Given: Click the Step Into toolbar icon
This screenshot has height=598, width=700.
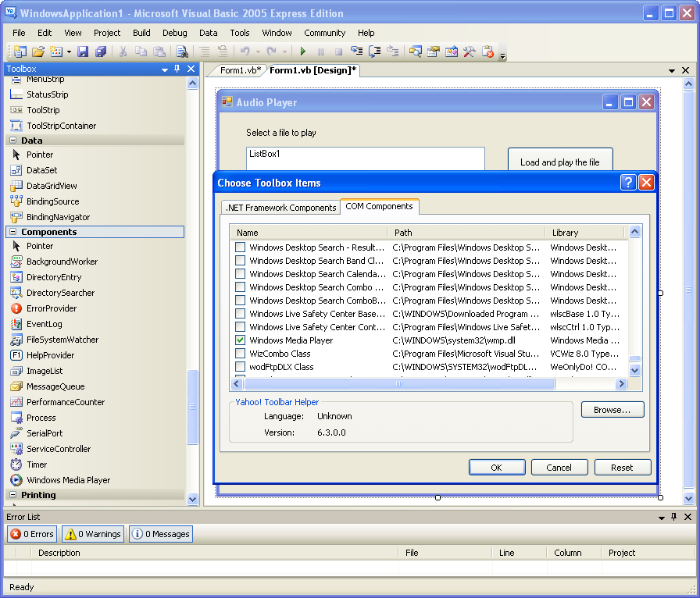Looking at the screenshot, I should pyautogui.click(x=356, y=52).
